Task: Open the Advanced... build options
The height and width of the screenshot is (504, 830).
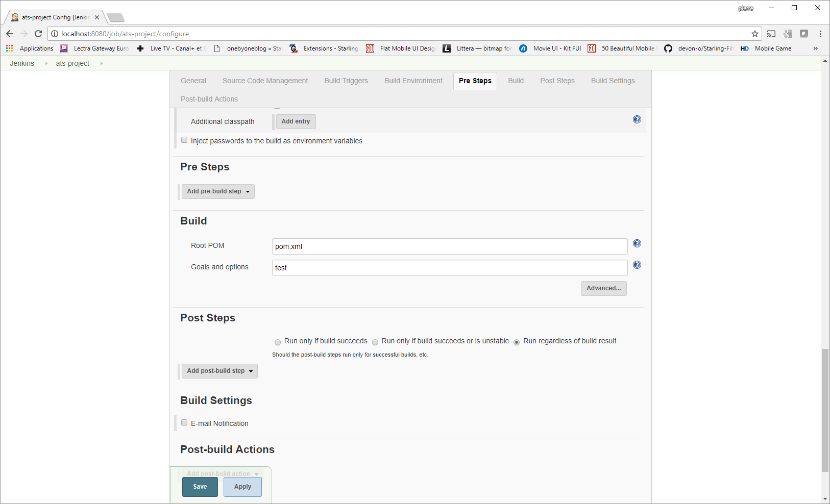Action: 604,288
